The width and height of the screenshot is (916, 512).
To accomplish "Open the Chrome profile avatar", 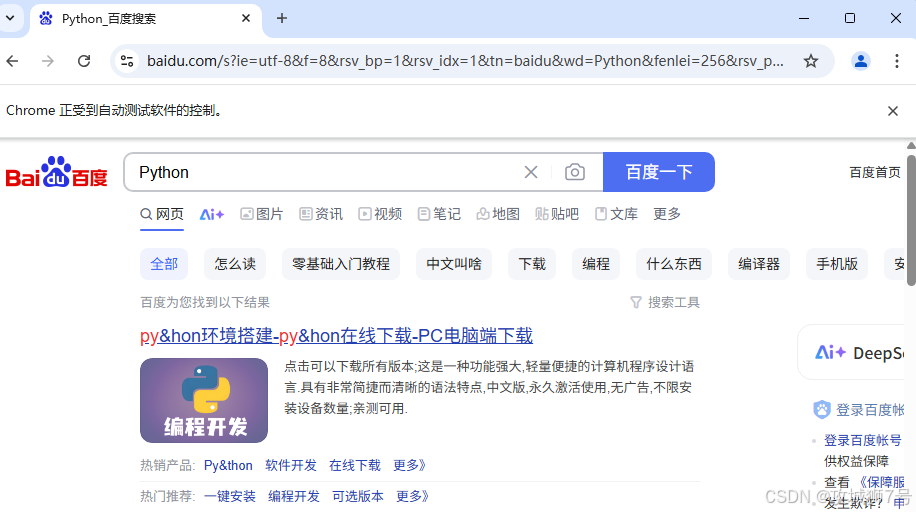I will pos(861,61).
